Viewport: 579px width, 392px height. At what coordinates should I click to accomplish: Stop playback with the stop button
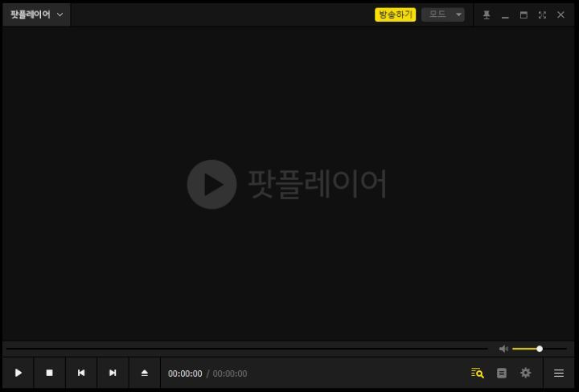click(50, 373)
